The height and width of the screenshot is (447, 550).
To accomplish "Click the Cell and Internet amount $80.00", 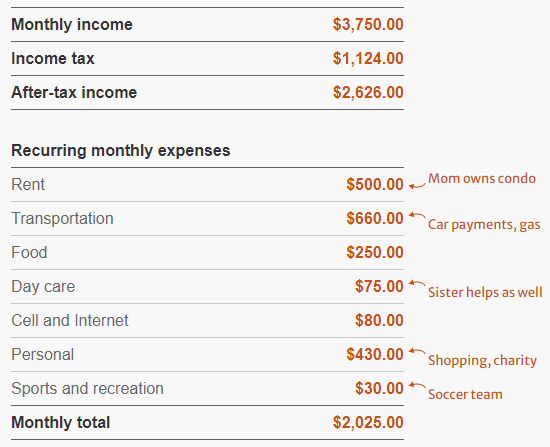I will click(x=379, y=320).
